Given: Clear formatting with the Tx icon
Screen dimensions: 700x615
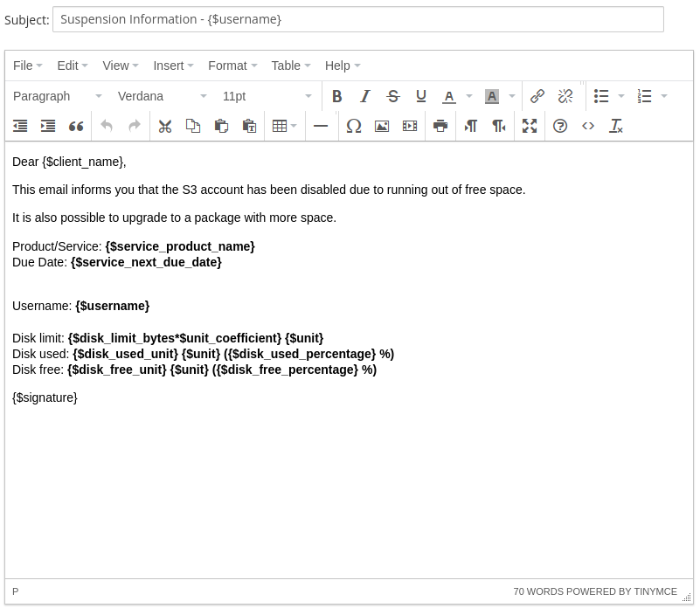Looking at the screenshot, I should pos(616,126).
